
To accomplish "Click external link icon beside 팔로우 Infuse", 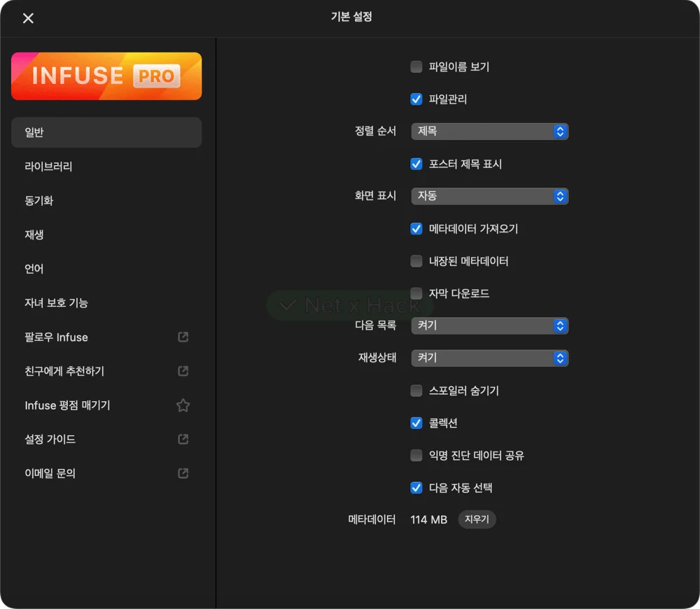I will pyautogui.click(x=183, y=337).
